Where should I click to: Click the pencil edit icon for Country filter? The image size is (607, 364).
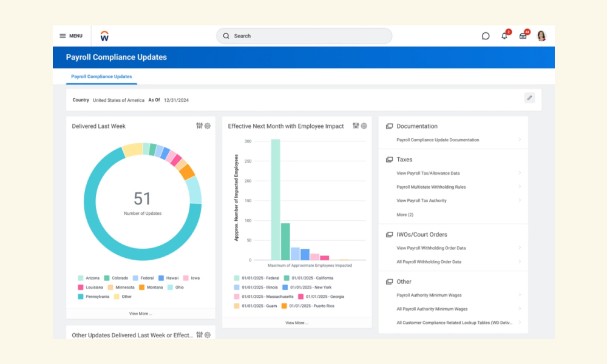click(529, 98)
